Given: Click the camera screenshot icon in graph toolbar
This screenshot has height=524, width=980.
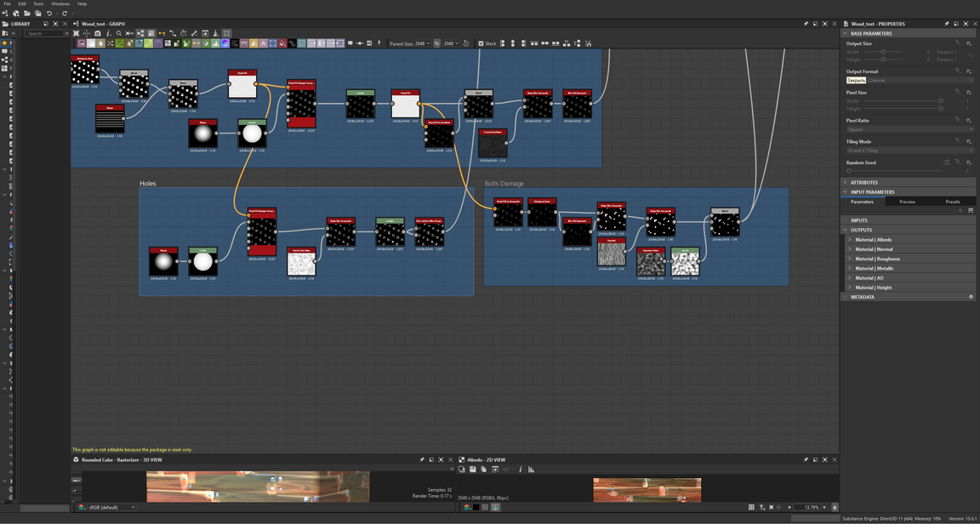Looking at the screenshot, I should 97,33.
